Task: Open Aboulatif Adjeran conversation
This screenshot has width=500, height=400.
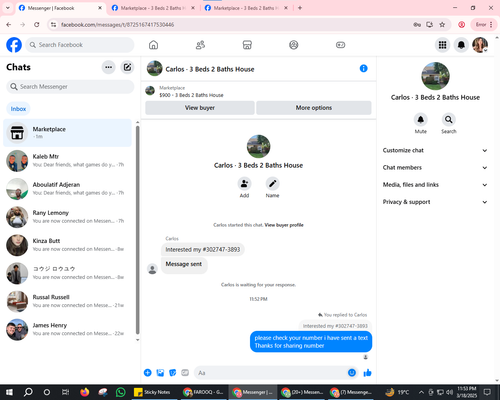Action: (68, 189)
